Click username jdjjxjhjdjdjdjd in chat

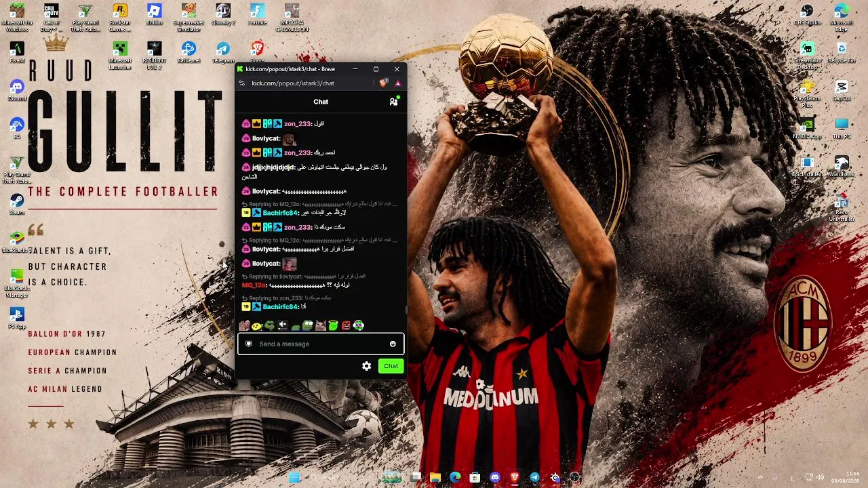pyautogui.click(x=273, y=167)
